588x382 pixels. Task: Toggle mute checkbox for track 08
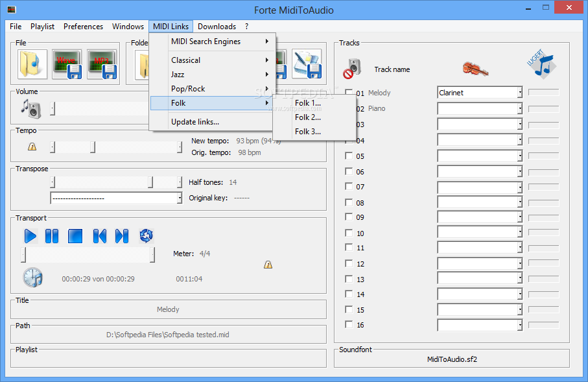click(349, 202)
